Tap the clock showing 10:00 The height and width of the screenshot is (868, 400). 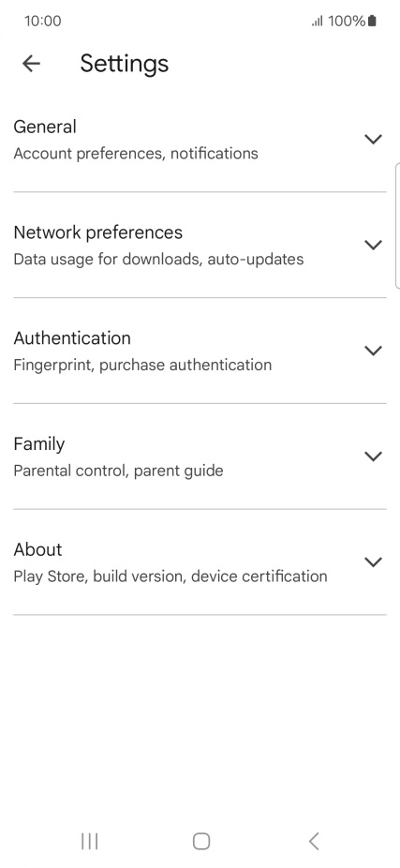[x=42, y=21]
